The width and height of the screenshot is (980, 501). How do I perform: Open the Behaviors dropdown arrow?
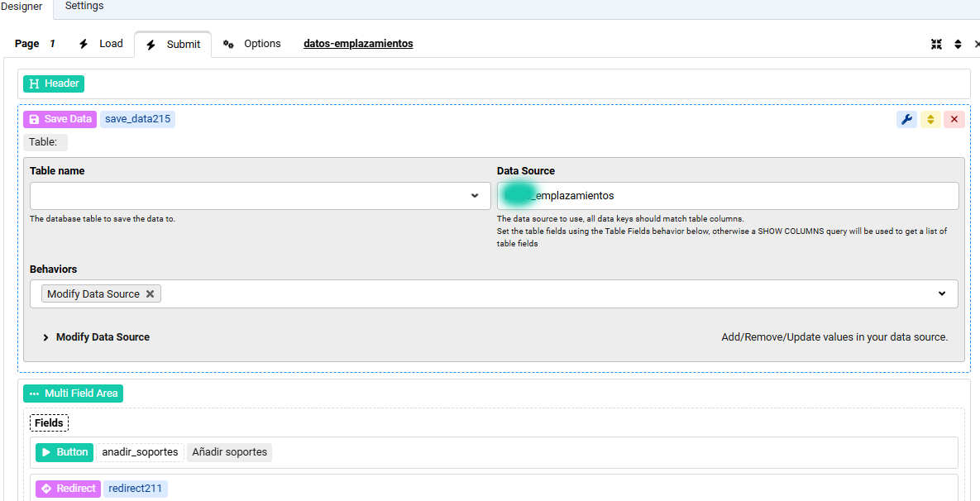pyautogui.click(x=941, y=293)
